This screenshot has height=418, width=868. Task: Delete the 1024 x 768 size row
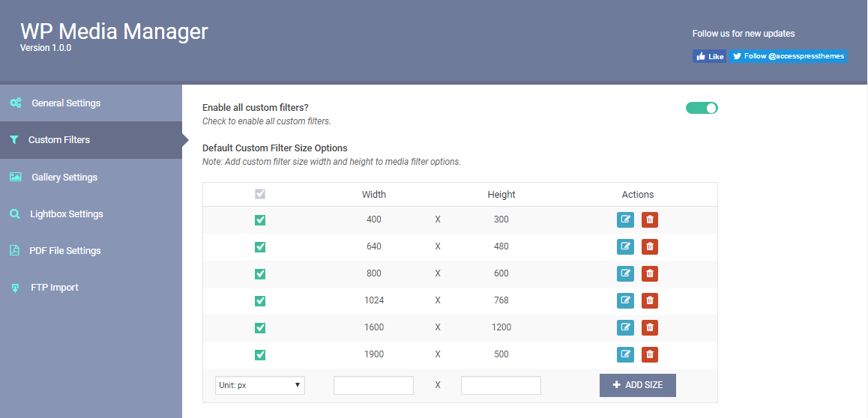[650, 301]
